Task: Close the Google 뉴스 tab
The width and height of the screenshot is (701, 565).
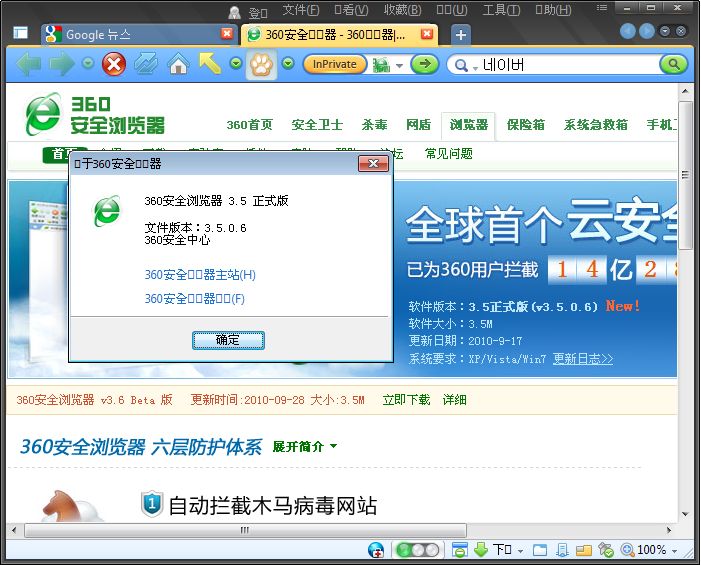Action: [x=227, y=34]
